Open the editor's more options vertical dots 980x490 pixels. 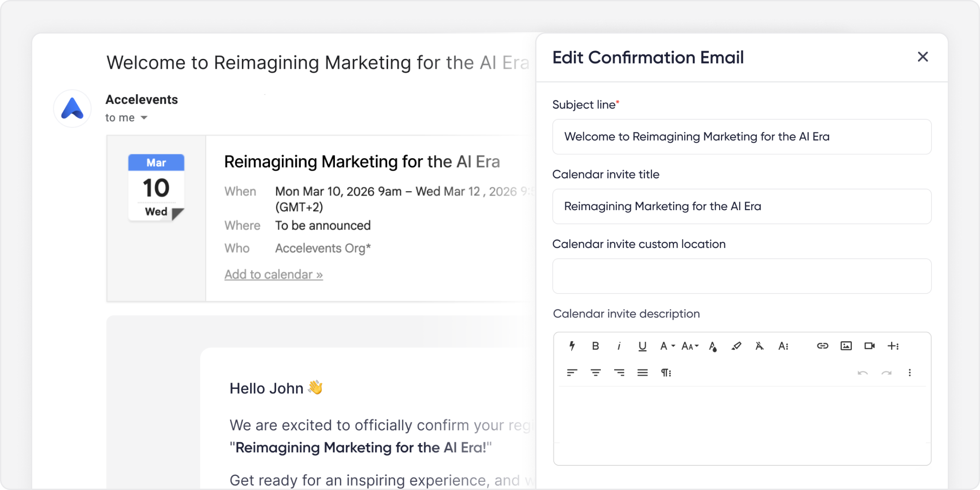pos(910,373)
